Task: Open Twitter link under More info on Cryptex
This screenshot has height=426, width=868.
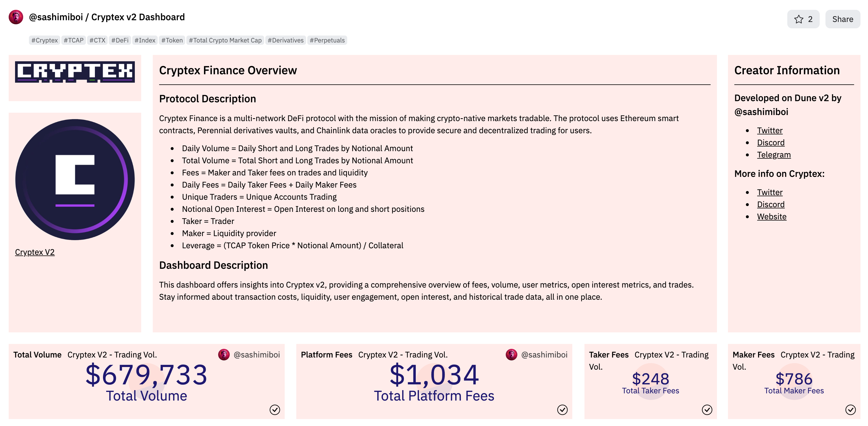Action: coord(770,192)
